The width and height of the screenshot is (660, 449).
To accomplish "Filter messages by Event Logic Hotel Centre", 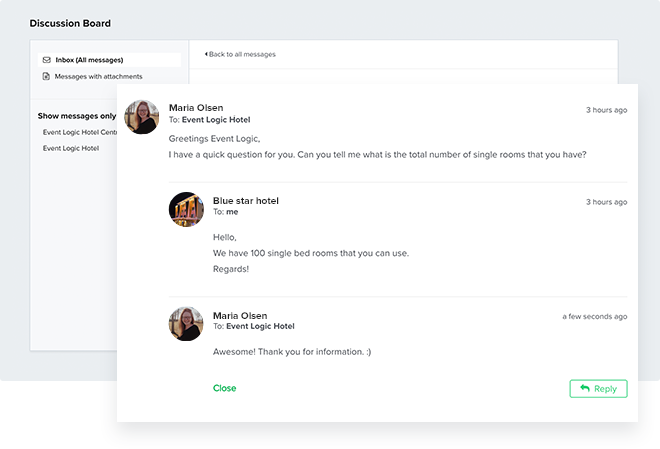I will [80, 132].
